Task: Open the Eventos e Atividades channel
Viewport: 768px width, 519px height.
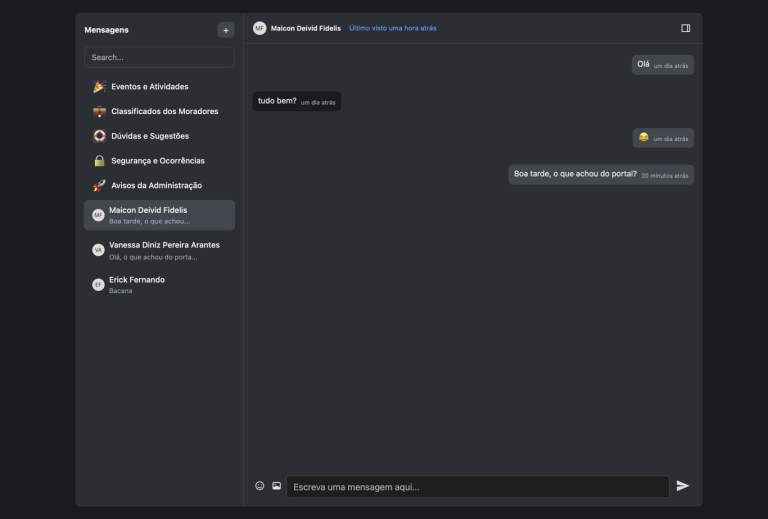Action: pos(150,87)
